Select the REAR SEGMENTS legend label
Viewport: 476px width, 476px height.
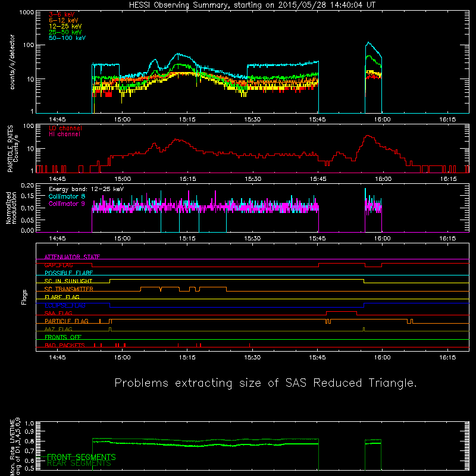coord(79,464)
